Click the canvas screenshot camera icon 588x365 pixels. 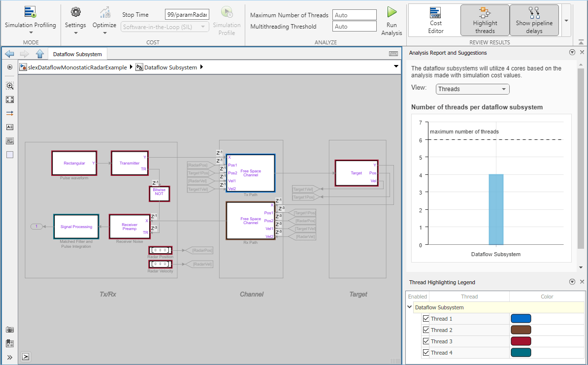click(x=10, y=330)
